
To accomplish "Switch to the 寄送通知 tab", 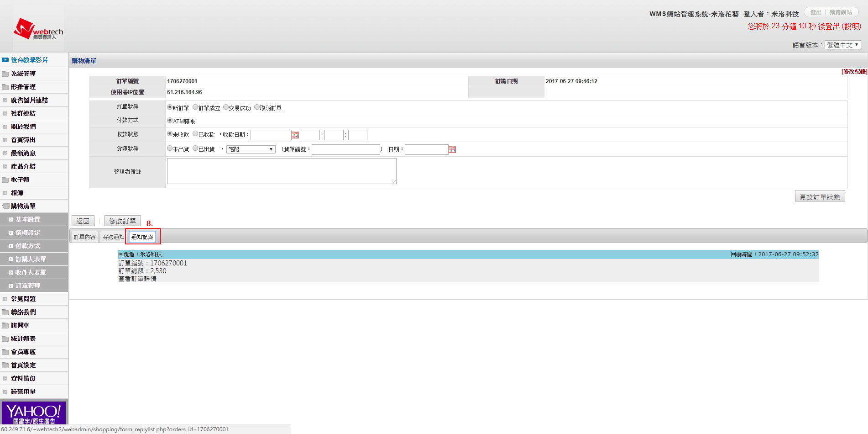I will click(x=113, y=237).
